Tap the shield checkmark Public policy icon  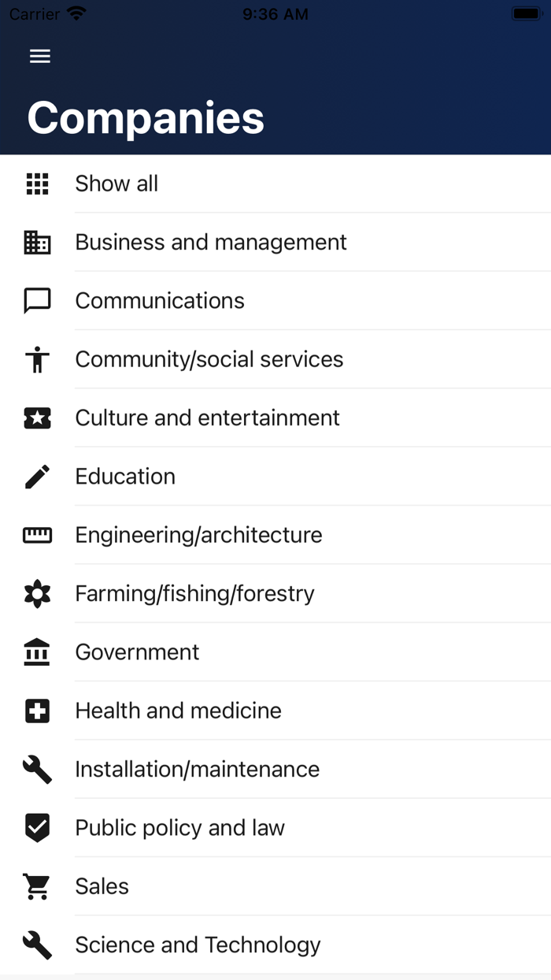tap(37, 828)
